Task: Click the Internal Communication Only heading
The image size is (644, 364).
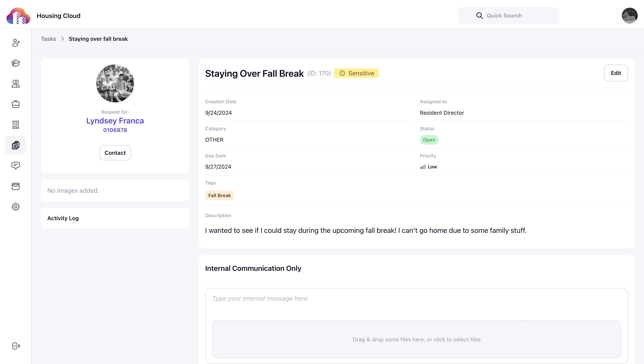Action: point(253,268)
